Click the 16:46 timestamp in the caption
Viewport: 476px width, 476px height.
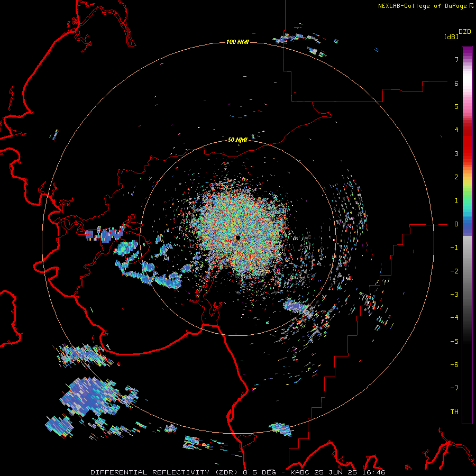coord(373,472)
